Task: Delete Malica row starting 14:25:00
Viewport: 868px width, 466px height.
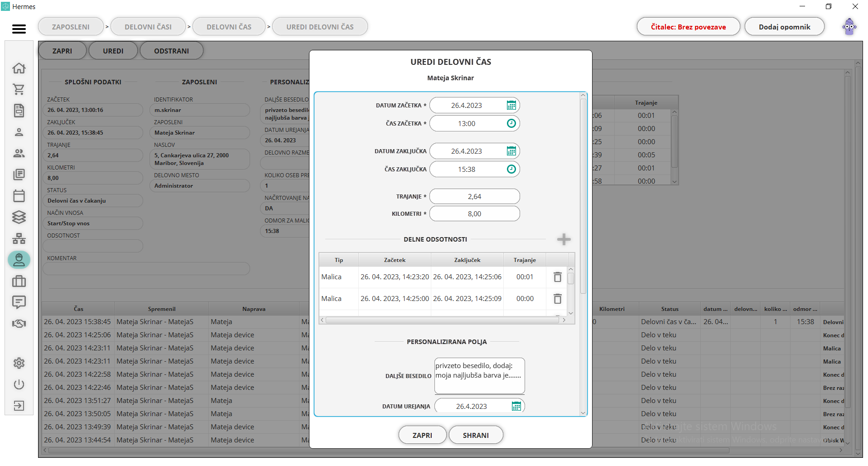Action: (x=558, y=299)
